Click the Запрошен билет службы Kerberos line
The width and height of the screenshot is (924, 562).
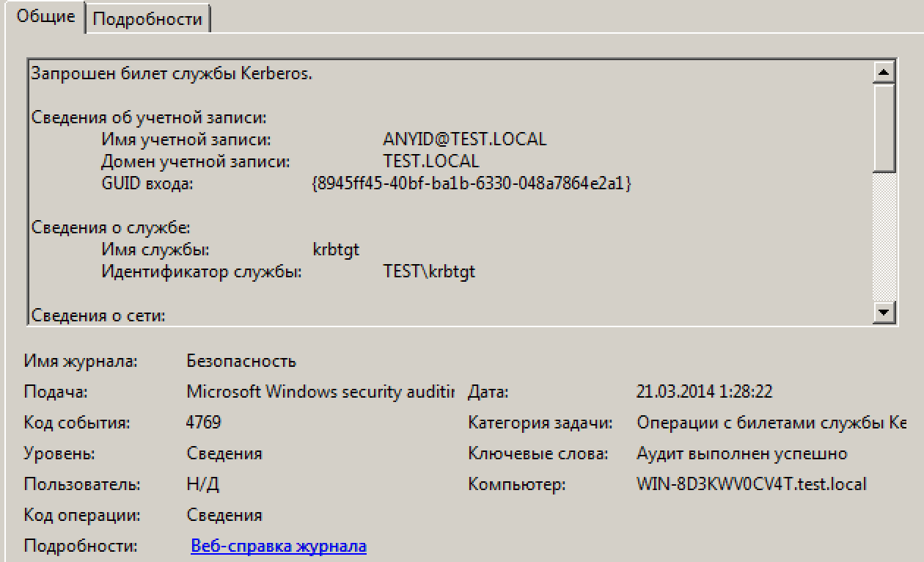(172, 74)
